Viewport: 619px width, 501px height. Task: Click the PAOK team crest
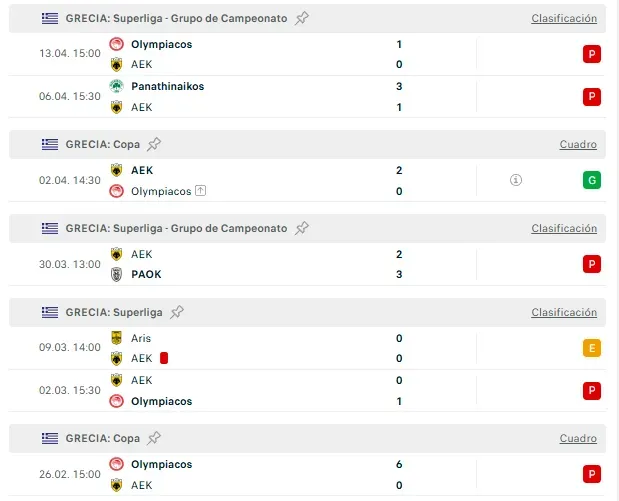pyautogui.click(x=116, y=274)
